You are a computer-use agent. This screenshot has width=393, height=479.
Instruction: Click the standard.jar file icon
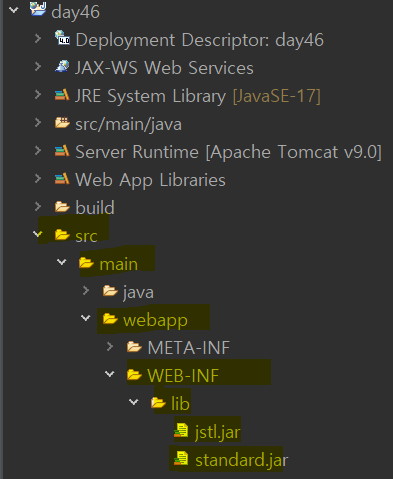click(181, 458)
